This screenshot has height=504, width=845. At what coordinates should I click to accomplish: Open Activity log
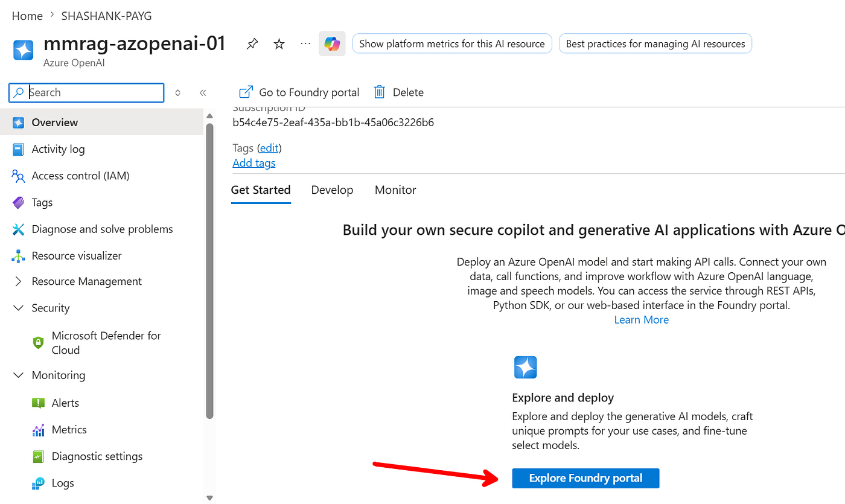click(58, 149)
